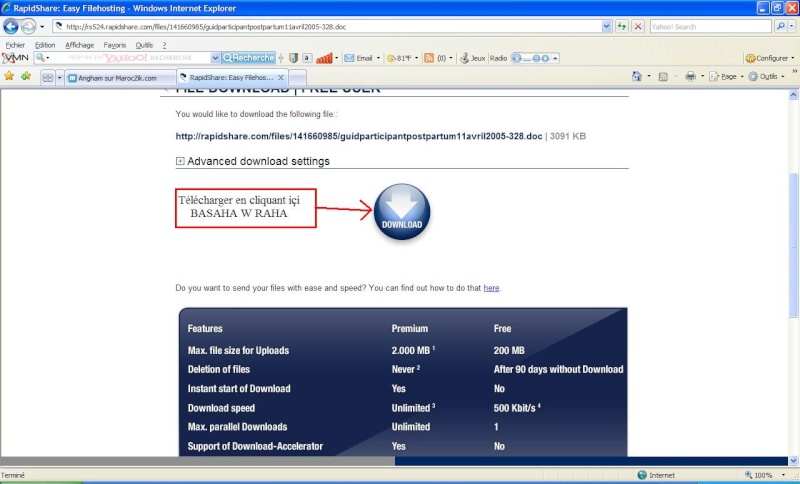Click the Radio play button
This screenshot has width=800, height=484.
[x=516, y=58]
